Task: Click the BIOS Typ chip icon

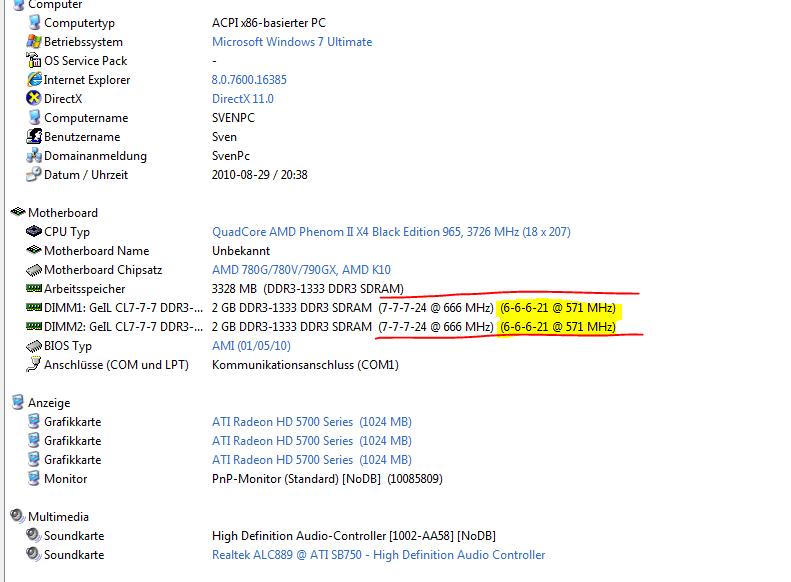Action: [34, 346]
